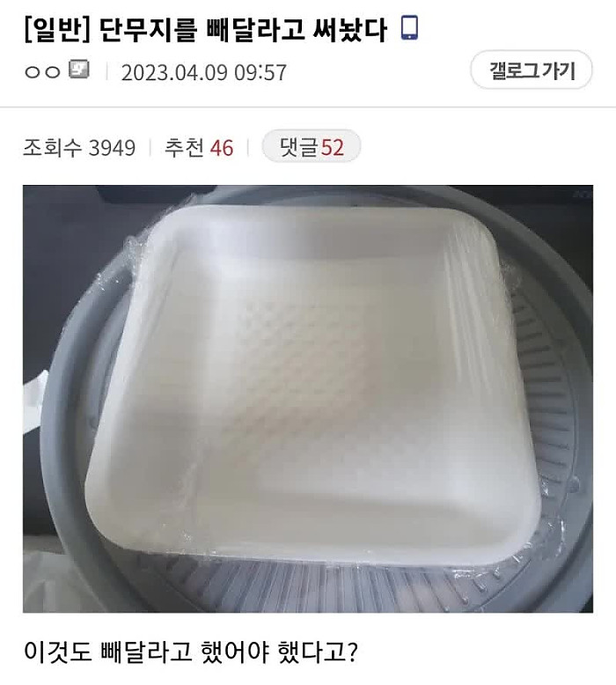Click the body text 이것도 빼달라고 했어야 했다고?
616x685 pixels.
[x=191, y=652]
